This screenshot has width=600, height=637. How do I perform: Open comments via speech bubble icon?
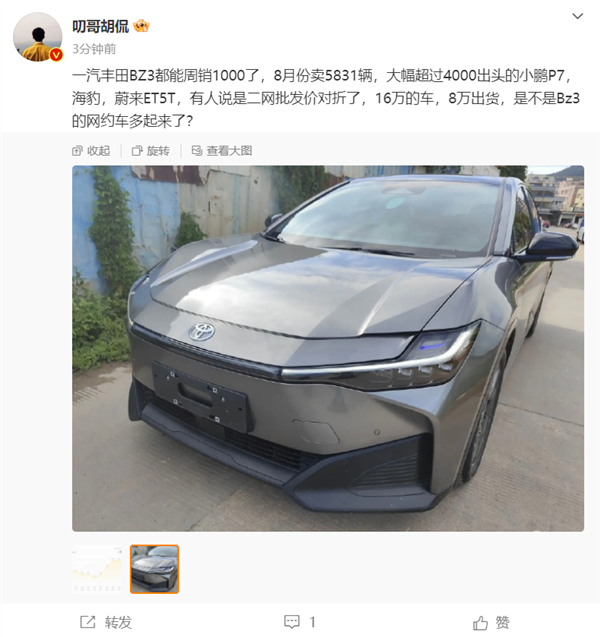click(292, 622)
